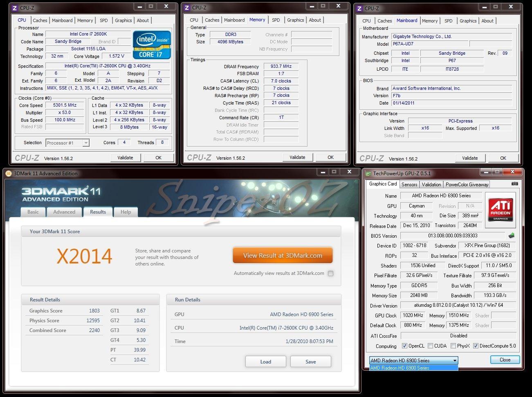Click the BIOS Version 013.008.000.009.039303 field
This screenshot has height=397, width=532.
(x=453, y=236)
